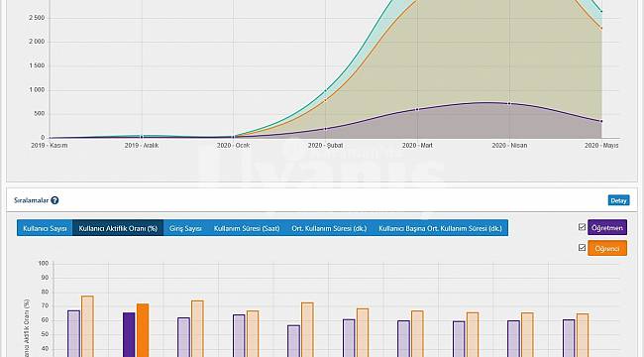Uncheck the Öğretmen series checkbox
Screen dimensions: 644x357
point(582,227)
